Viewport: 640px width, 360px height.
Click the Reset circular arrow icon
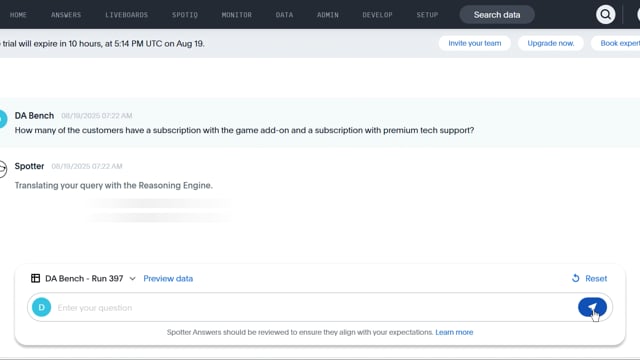coord(576,278)
